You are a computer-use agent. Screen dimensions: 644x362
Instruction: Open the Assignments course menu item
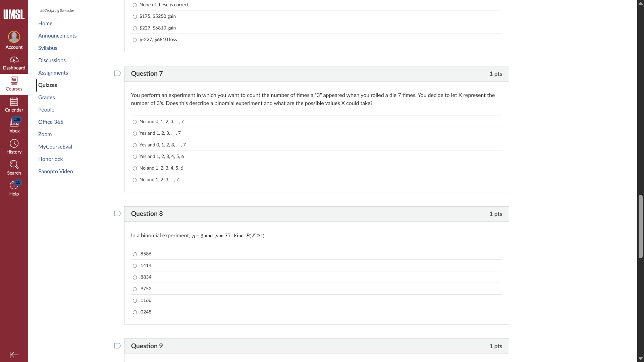tap(53, 73)
